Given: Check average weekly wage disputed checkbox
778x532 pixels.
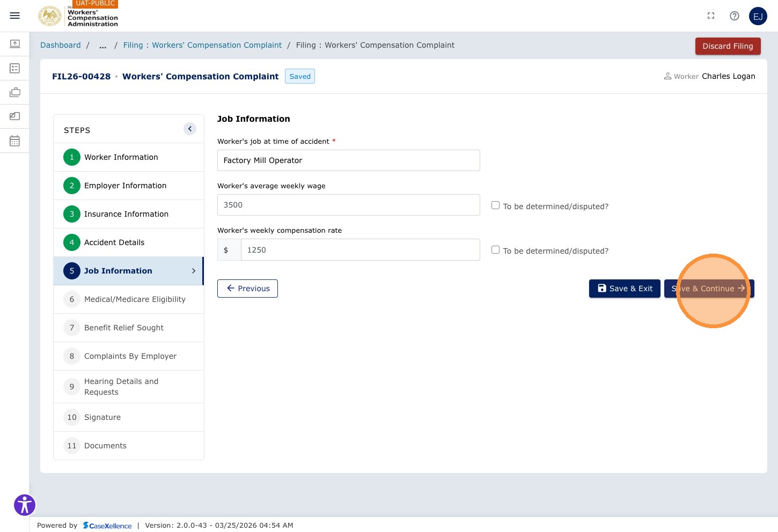Looking at the screenshot, I should point(495,205).
